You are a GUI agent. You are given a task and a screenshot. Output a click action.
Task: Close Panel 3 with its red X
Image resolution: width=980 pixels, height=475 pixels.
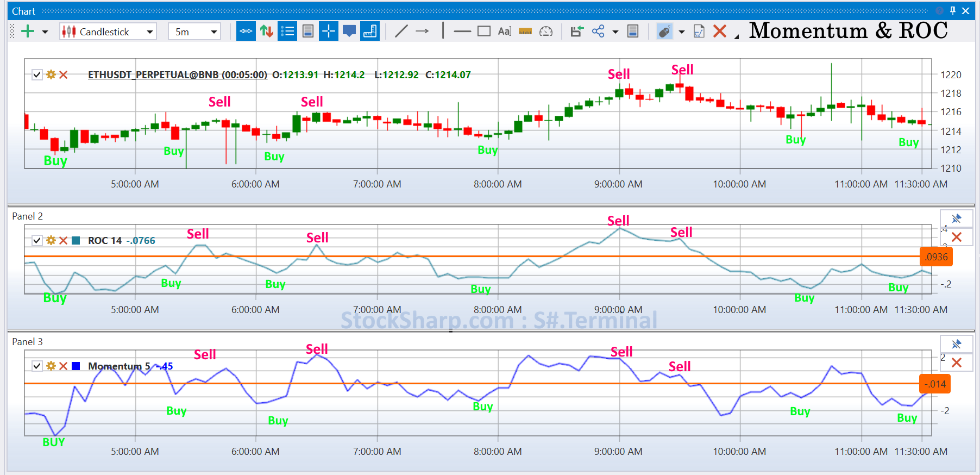(x=957, y=362)
